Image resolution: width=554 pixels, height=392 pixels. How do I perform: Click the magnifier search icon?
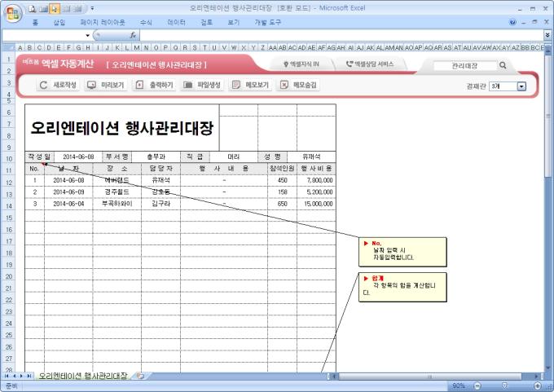click(503, 65)
